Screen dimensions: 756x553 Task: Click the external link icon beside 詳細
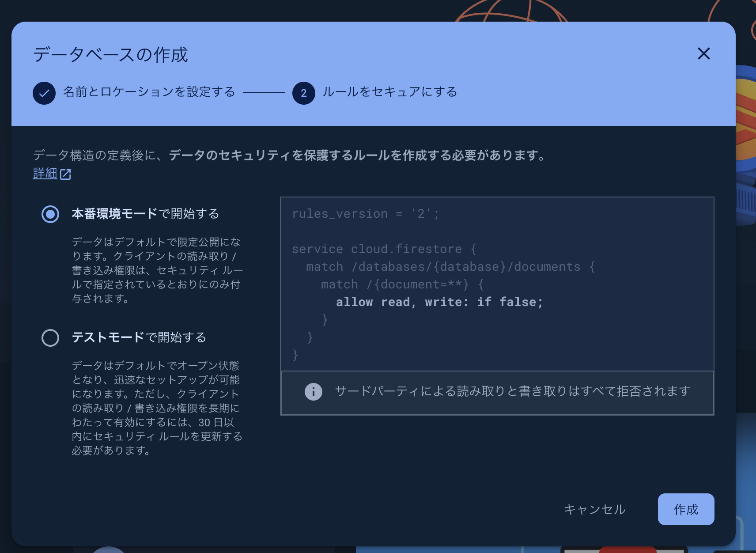pyautogui.click(x=65, y=174)
